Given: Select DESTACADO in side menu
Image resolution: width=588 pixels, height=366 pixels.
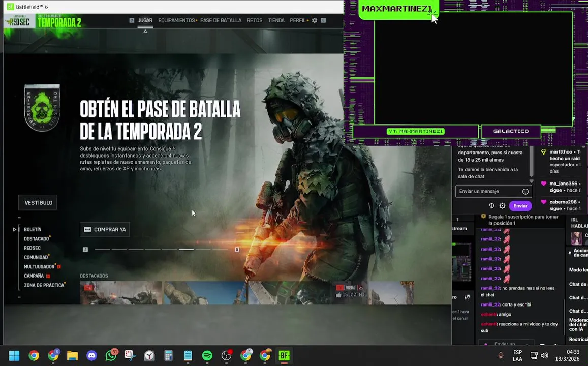Looking at the screenshot, I should (37, 239).
